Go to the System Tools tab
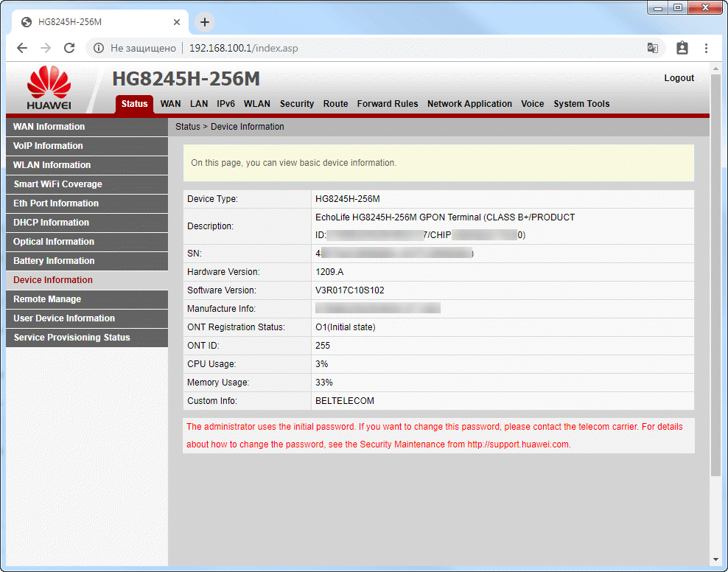 tap(581, 104)
